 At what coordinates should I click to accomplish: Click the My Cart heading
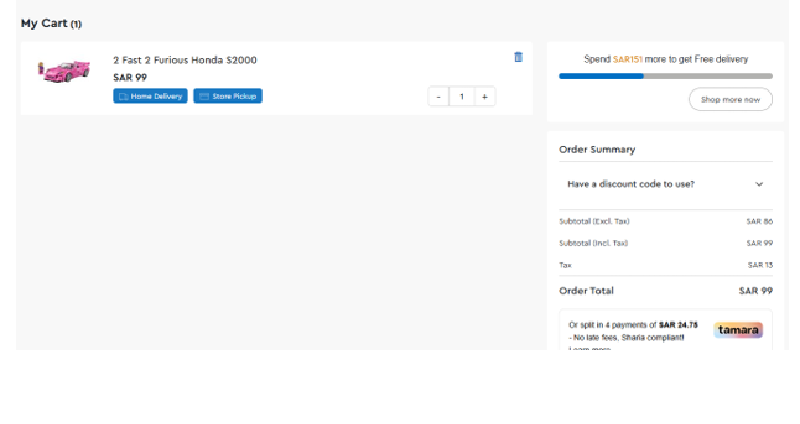(x=43, y=23)
